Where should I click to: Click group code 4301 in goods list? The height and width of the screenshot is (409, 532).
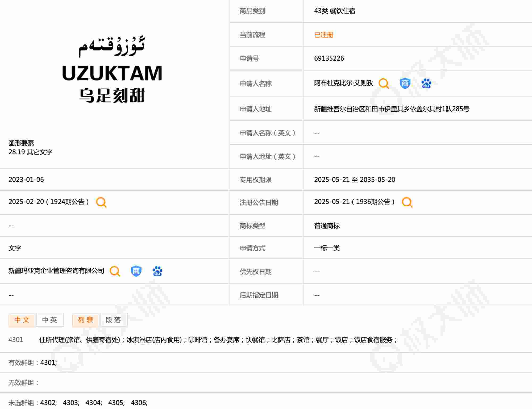[16, 340]
